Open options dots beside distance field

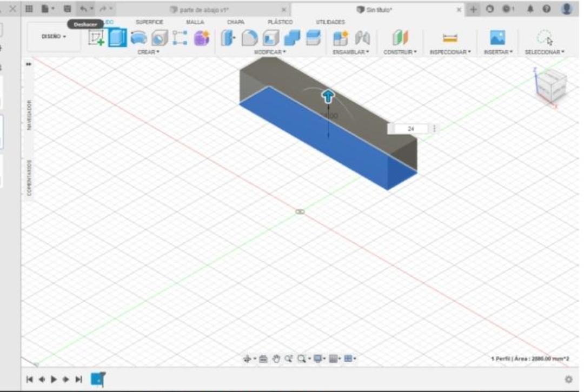point(434,129)
